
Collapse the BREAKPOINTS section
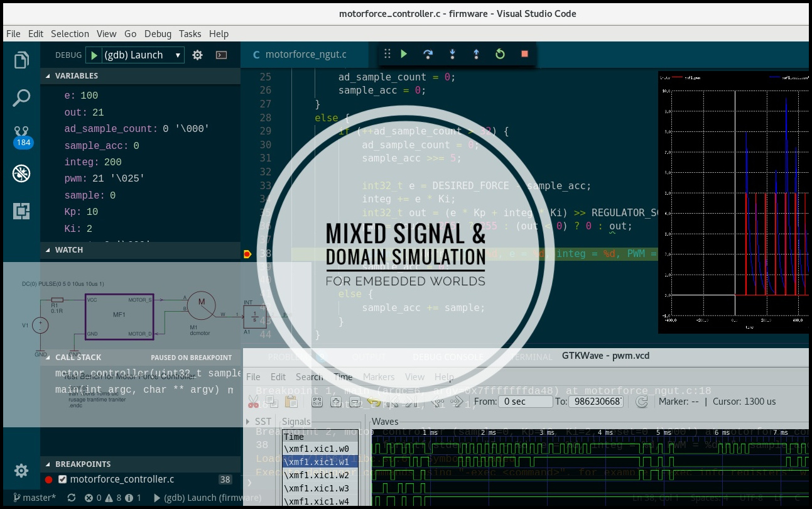pyautogui.click(x=140, y=464)
